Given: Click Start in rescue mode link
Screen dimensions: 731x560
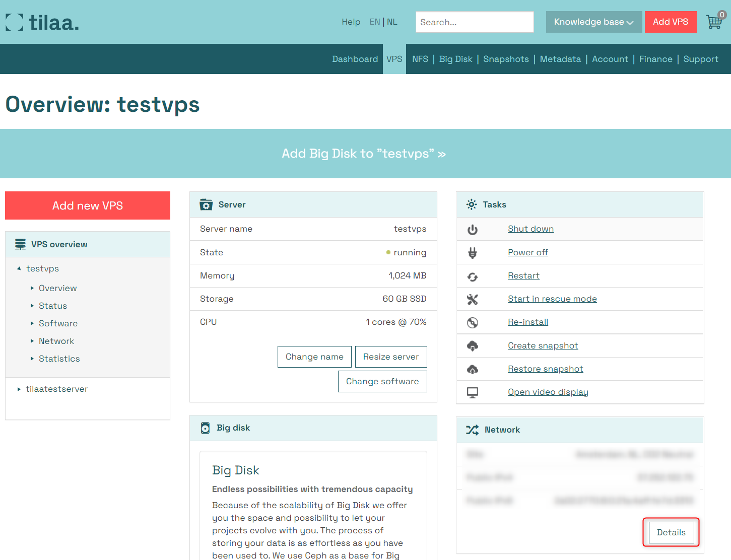Looking at the screenshot, I should click(552, 299).
